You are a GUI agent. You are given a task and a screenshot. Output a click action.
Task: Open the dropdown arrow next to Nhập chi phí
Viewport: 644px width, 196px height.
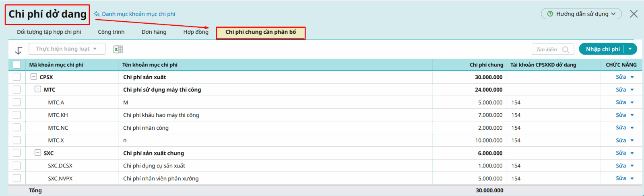point(630,49)
